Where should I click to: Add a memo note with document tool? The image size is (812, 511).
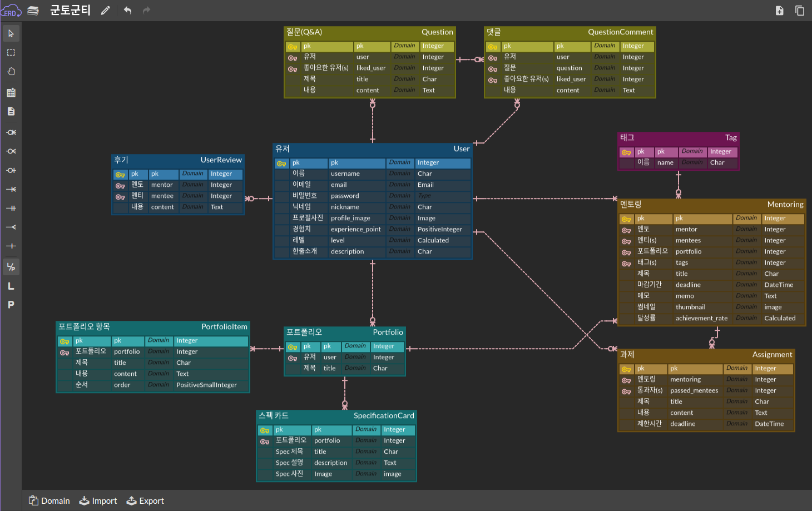11,111
